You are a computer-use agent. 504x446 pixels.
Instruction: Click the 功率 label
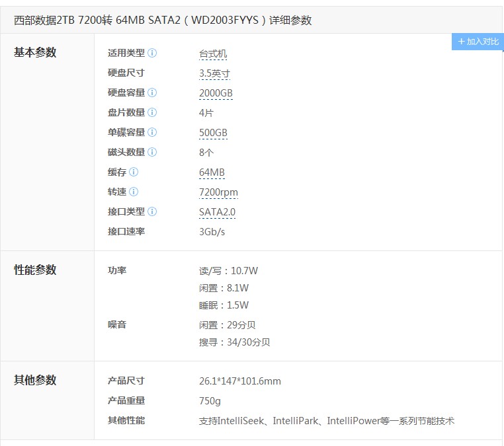click(x=117, y=270)
